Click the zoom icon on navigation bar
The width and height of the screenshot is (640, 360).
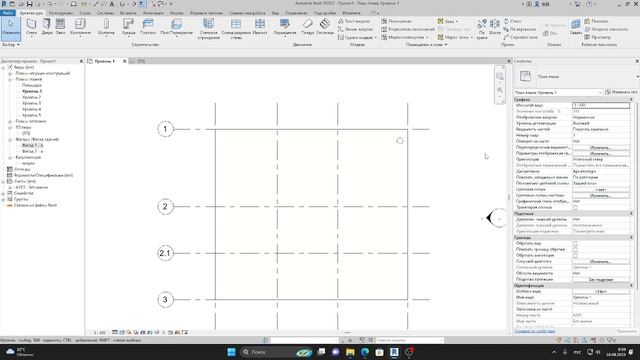pos(500,90)
